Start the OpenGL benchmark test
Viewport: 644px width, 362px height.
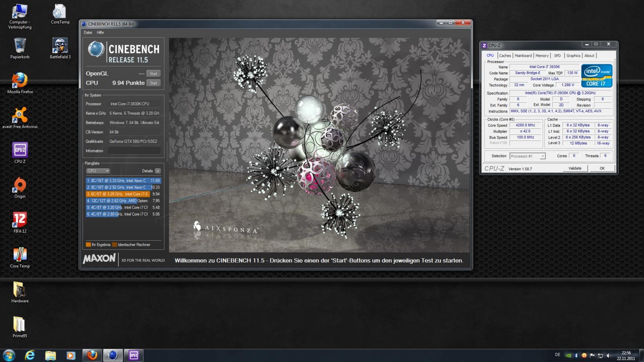coord(154,74)
